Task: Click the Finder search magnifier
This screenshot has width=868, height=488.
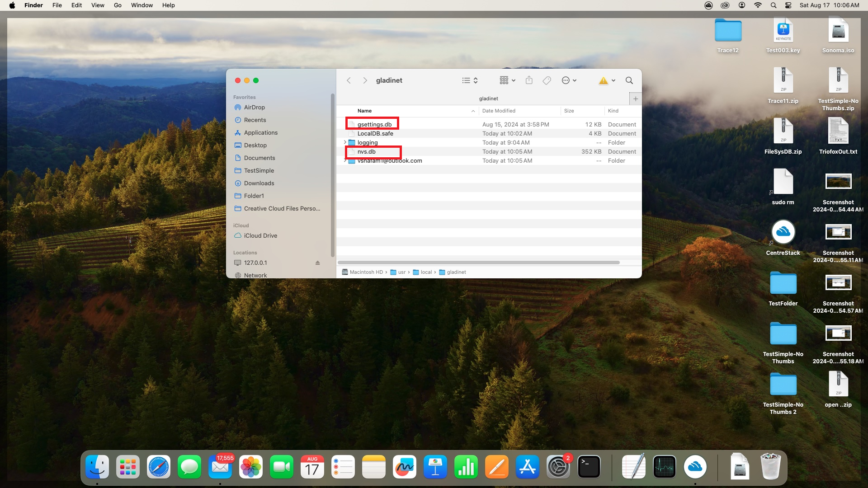Action: point(629,80)
